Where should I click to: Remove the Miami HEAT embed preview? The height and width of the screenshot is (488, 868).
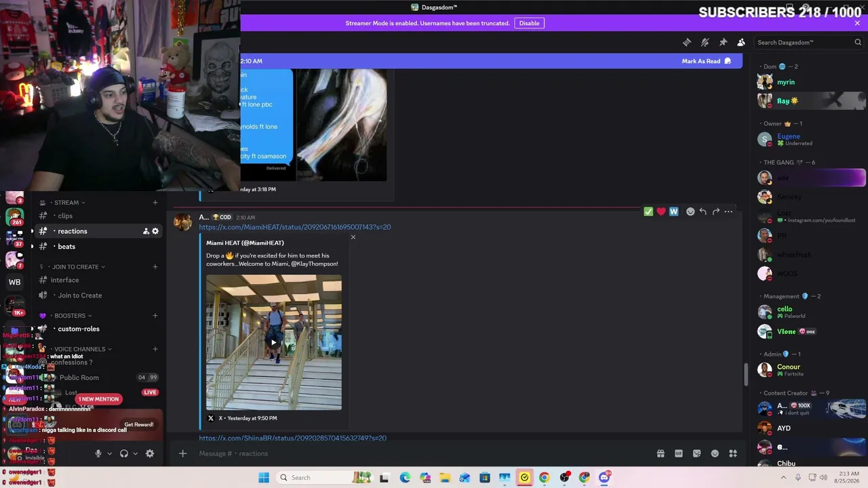tap(353, 237)
